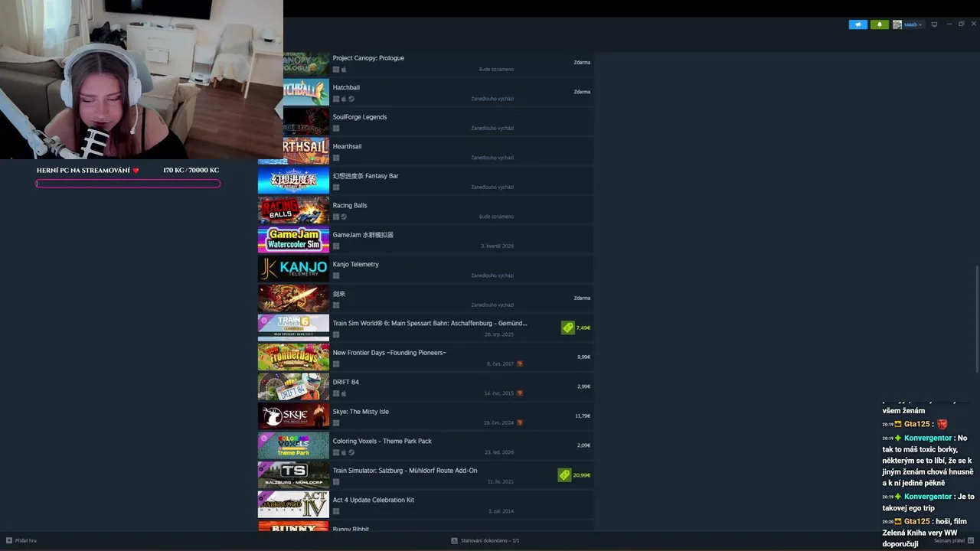Click the DRIFT 84 title text
Viewport: 980px width, 551px height.
345,382
